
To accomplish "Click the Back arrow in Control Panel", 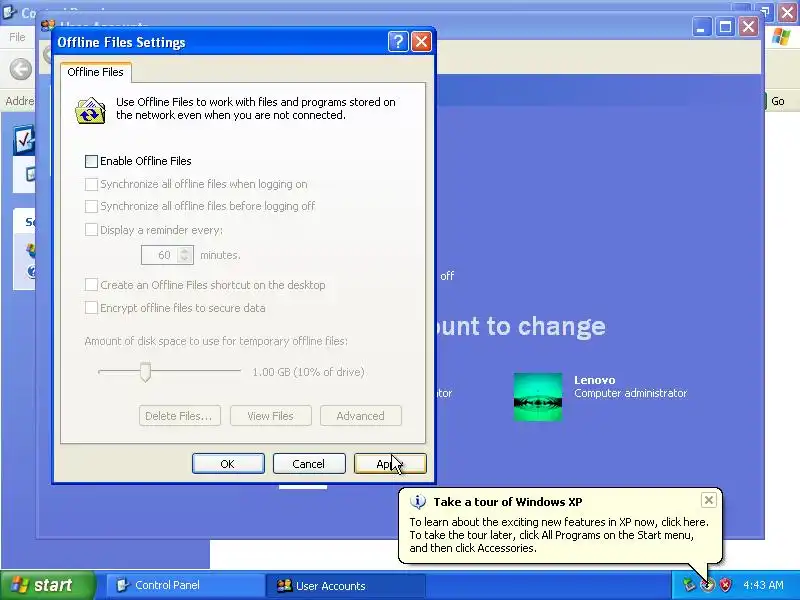I will (21, 69).
